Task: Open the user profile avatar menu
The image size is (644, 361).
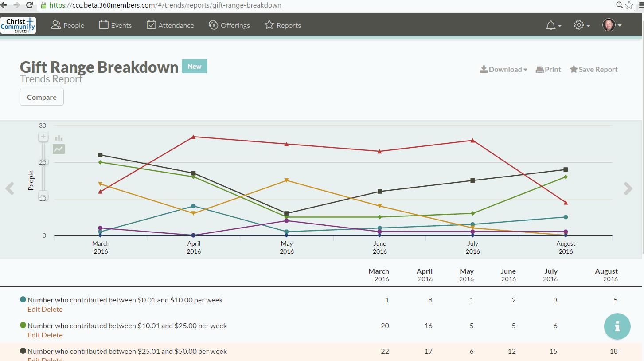Action: pyautogui.click(x=612, y=26)
